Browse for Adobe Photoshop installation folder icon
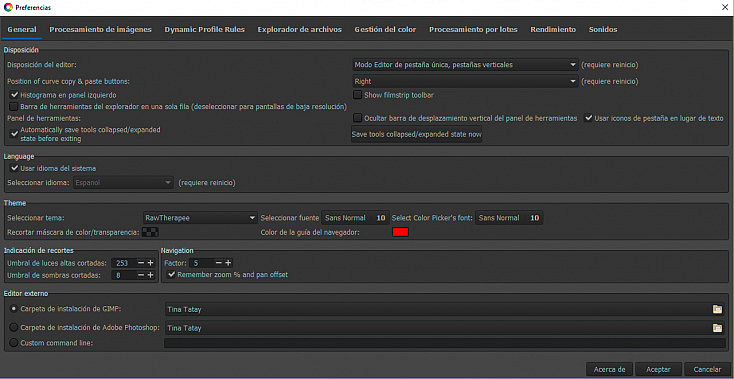This screenshot has height=379, width=734. click(717, 328)
